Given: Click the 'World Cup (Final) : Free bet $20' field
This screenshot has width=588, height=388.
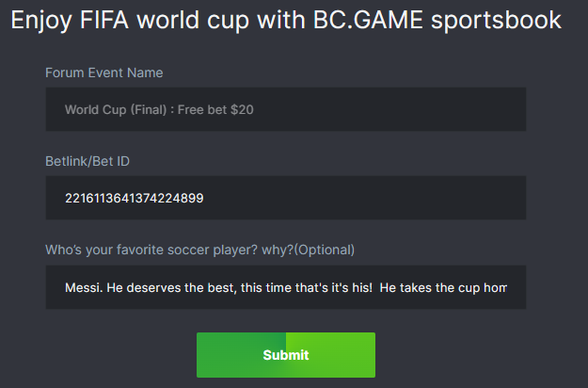Looking at the screenshot, I should (x=285, y=109).
